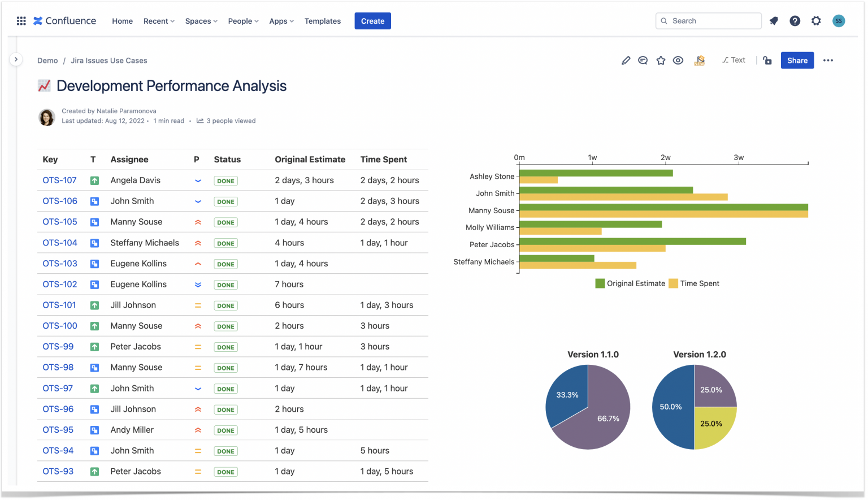Open the new feature flag icon
The height and width of the screenshot is (500, 868).
(699, 60)
